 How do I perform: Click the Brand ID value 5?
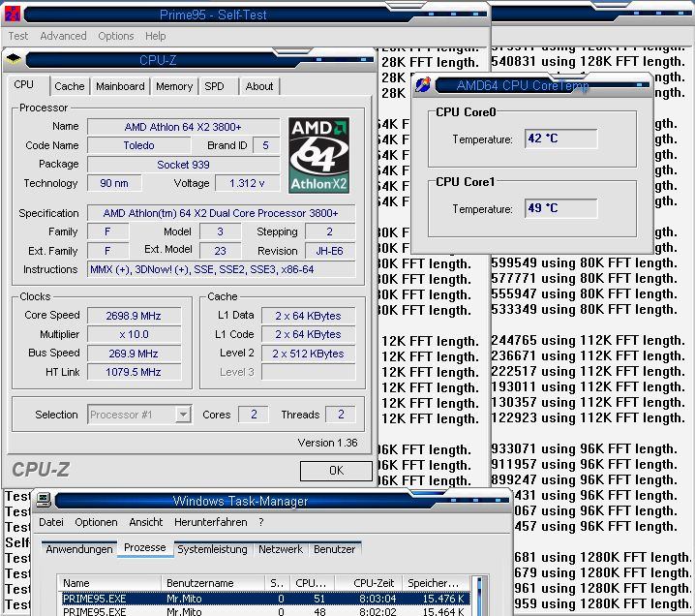pyautogui.click(x=265, y=145)
